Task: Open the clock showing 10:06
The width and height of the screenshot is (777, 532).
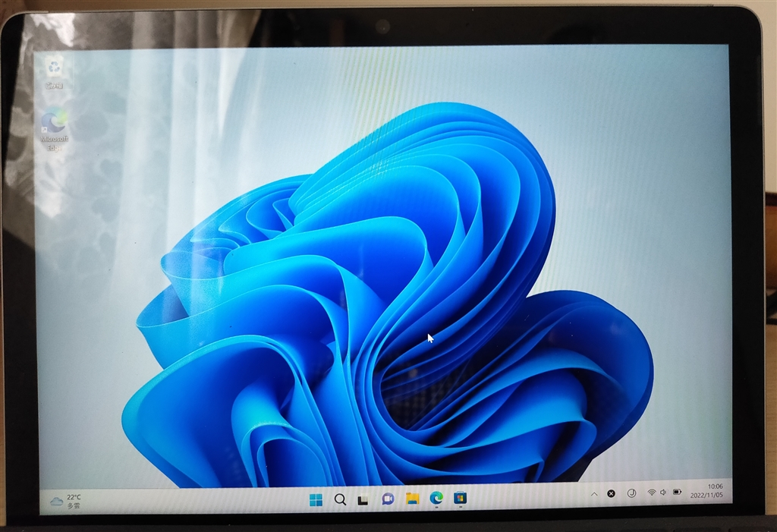Action: [707, 491]
